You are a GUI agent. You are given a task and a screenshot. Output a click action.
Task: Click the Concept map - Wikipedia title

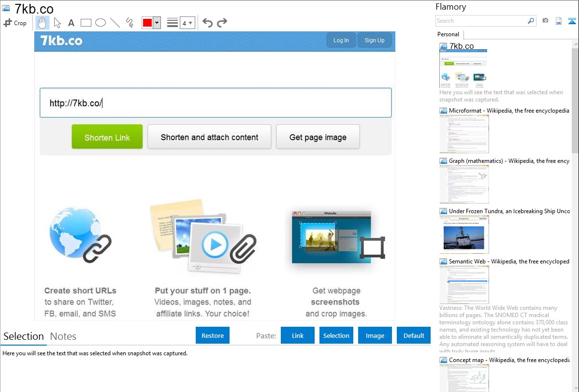point(509,360)
